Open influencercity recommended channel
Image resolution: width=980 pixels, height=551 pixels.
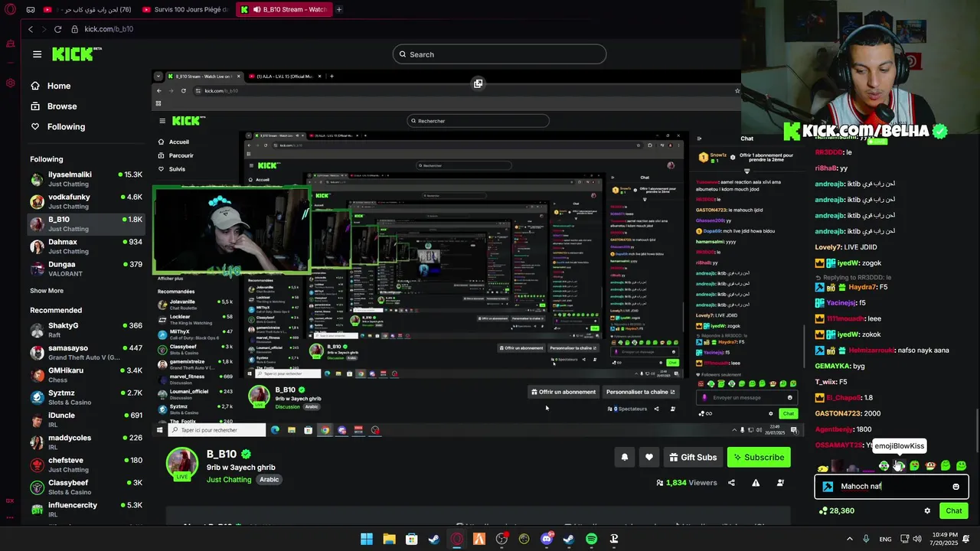(x=87, y=510)
